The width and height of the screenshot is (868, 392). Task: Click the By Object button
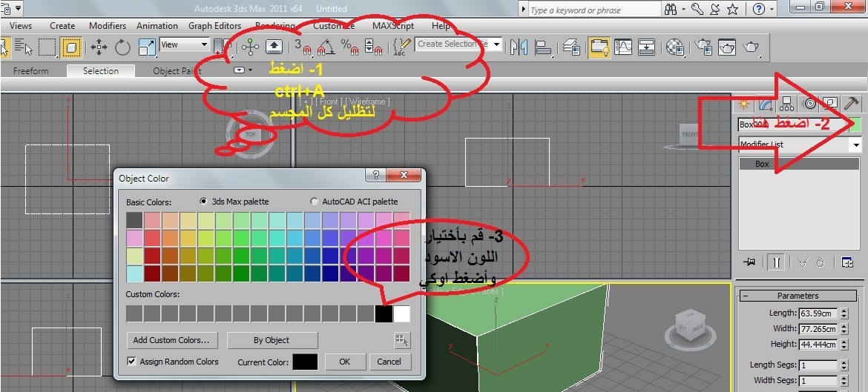click(x=272, y=340)
